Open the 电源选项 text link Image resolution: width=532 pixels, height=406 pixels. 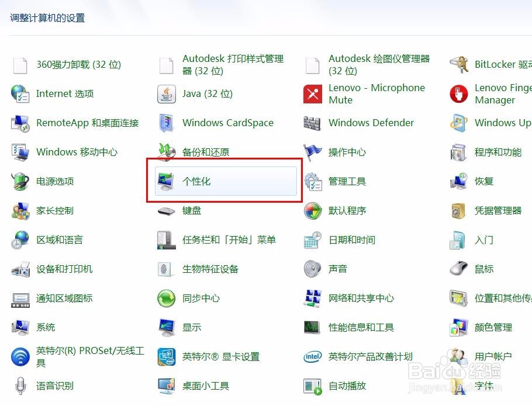55,181
